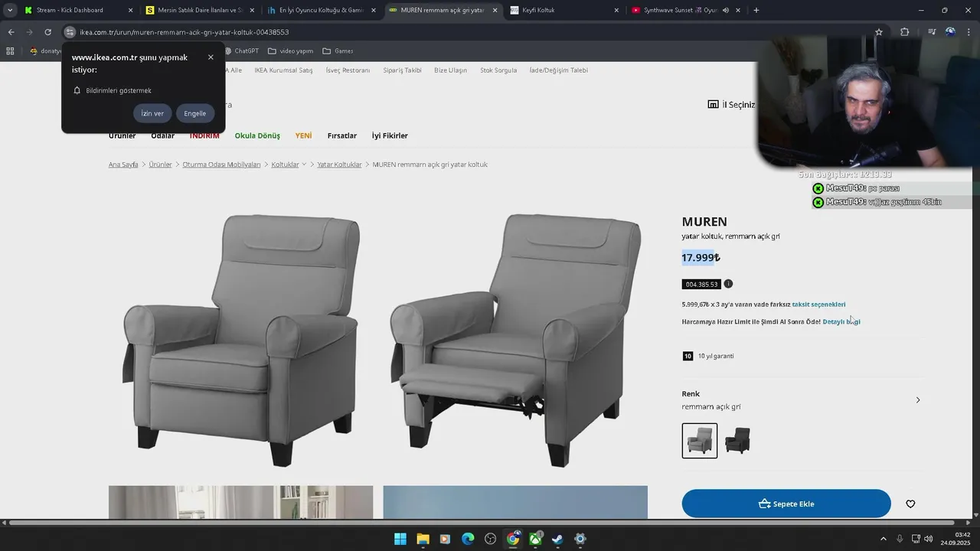This screenshot has height=551, width=980.
Task: Bookmark this page with the star icon
Action: 879,32
